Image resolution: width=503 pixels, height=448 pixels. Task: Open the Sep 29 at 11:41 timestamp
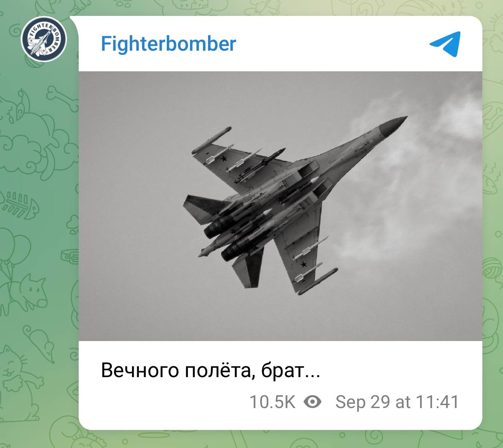(x=397, y=402)
